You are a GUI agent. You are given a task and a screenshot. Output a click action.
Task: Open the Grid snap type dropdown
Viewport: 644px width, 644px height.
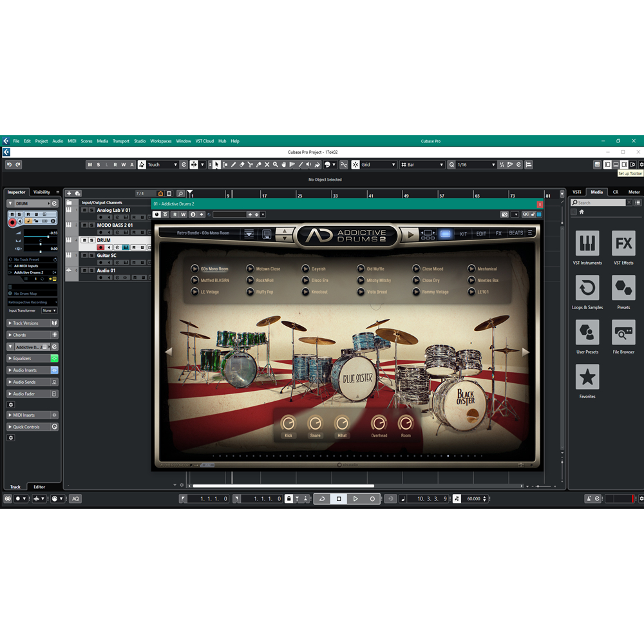coord(378,165)
